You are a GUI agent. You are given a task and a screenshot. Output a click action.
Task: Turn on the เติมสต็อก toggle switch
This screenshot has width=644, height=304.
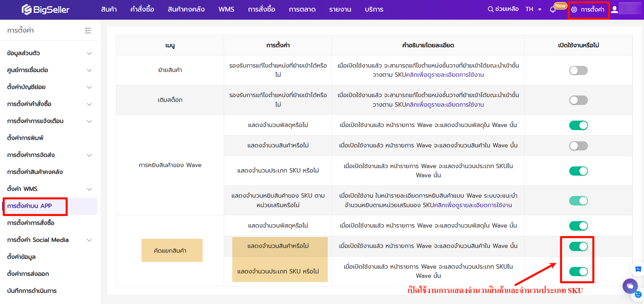(578, 100)
